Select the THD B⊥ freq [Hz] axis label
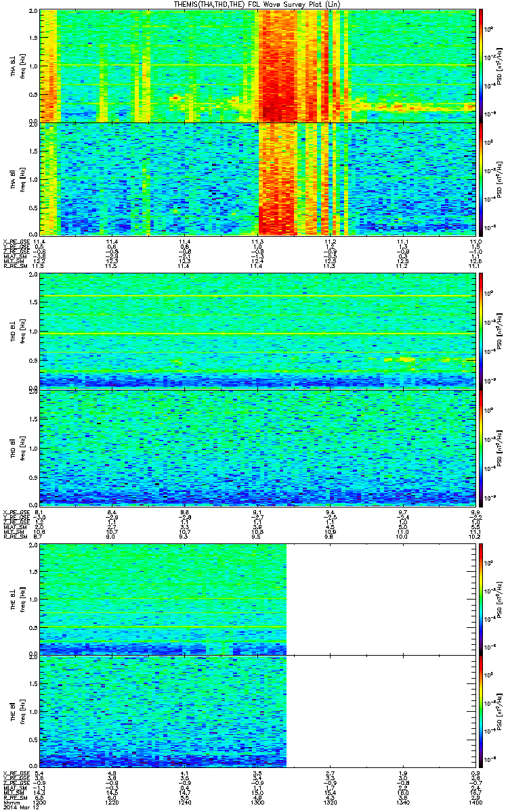Screen dimensions: 508x812 pos(17,330)
